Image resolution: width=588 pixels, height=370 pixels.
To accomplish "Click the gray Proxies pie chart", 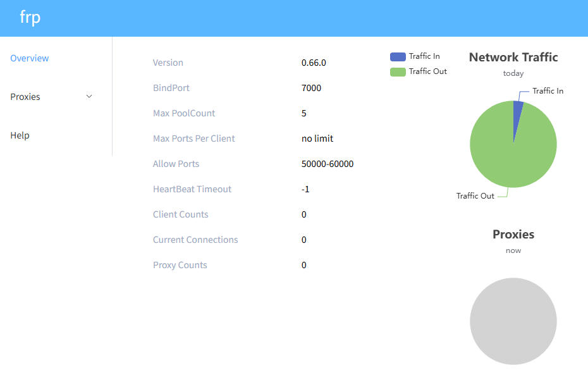I will click(x=513, y=321).
